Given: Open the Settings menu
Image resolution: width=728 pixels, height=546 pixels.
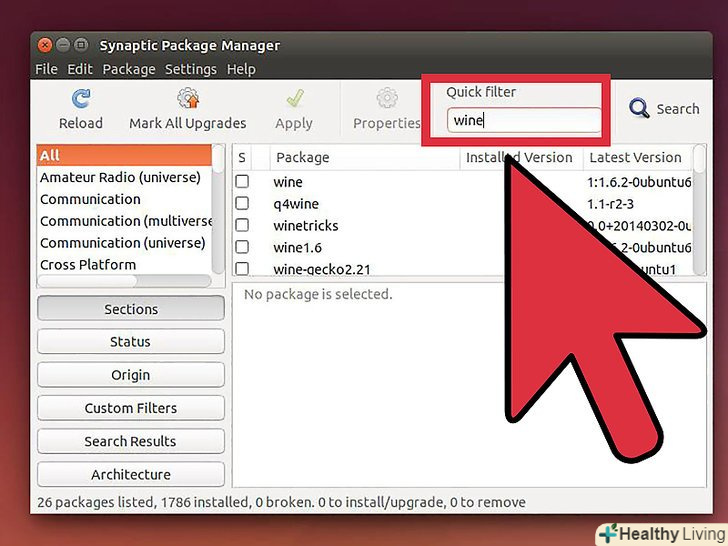Looking at the screenshot, I should 191,69.
